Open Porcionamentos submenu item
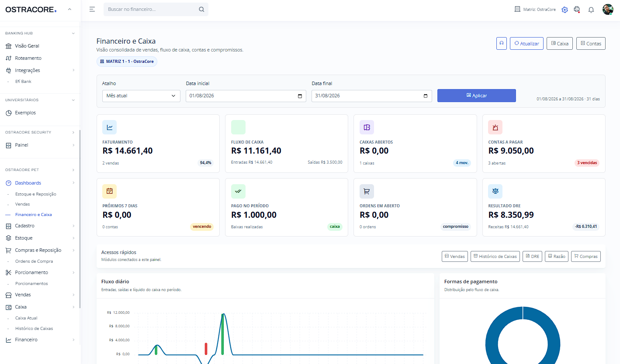The width and height of the screenshot is (620, 364). [x=31, y=283]
